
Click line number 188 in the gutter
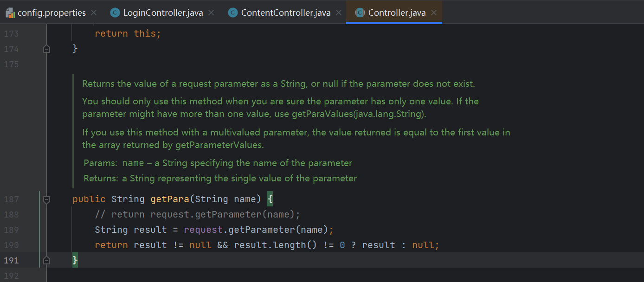(x=11, y=214)
